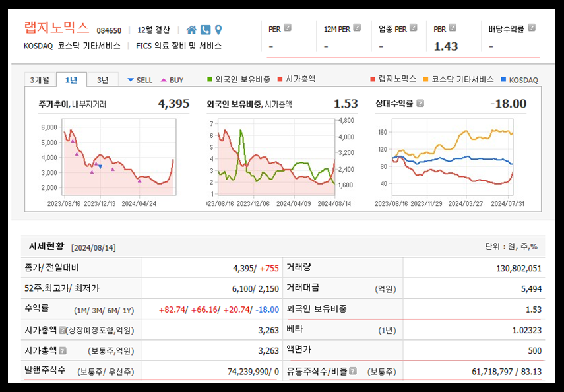Open help icon next to 12M PER

[357, 27]
